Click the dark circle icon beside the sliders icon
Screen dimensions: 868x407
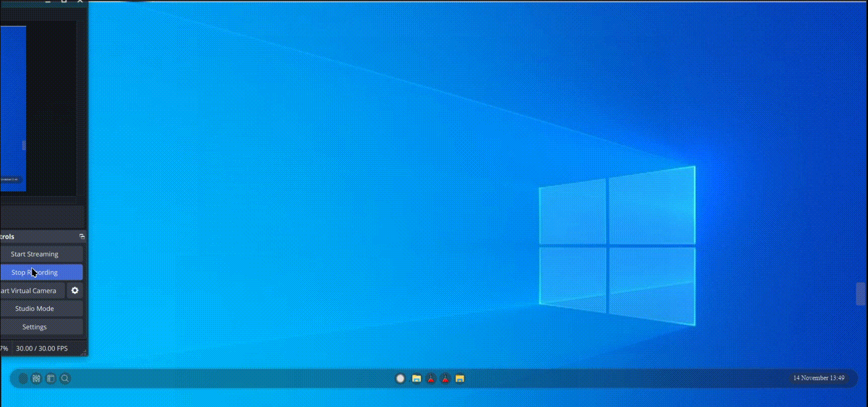pyautogui.click(x=23, y=378)
